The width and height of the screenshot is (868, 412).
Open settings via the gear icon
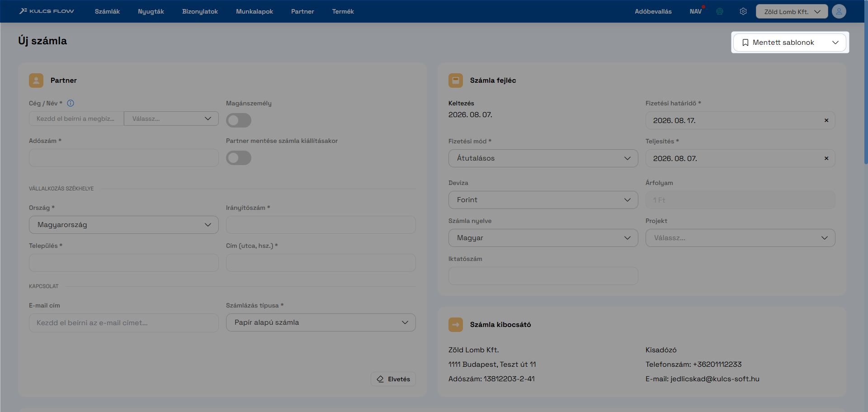[x=743, y=11]
